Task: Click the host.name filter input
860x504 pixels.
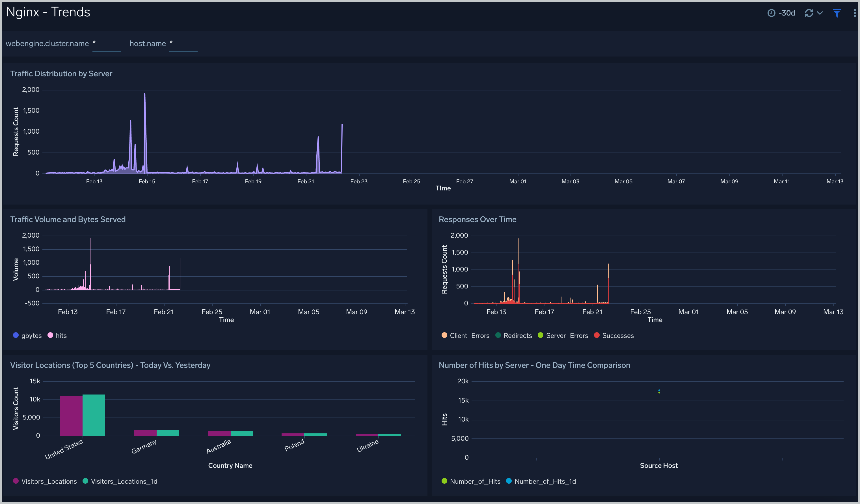Action: pyautogui.click(x=183, y=44)
